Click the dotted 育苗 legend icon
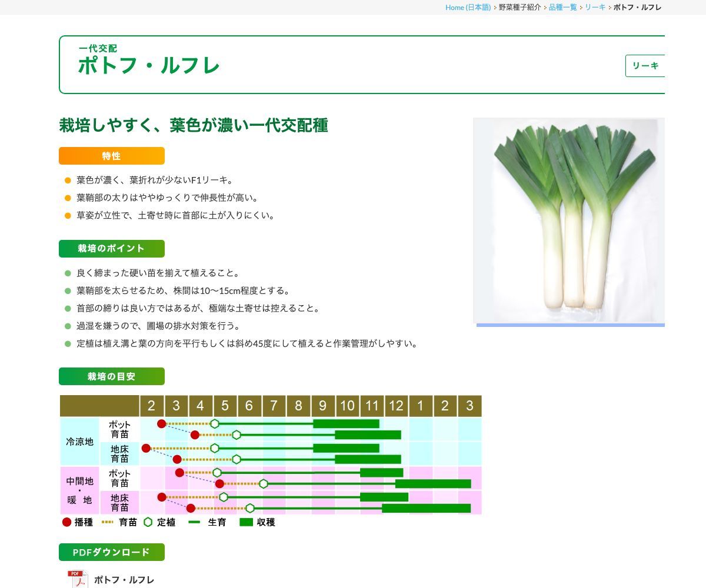The width and height of the screenshot is (706, 588). point(108,522)
